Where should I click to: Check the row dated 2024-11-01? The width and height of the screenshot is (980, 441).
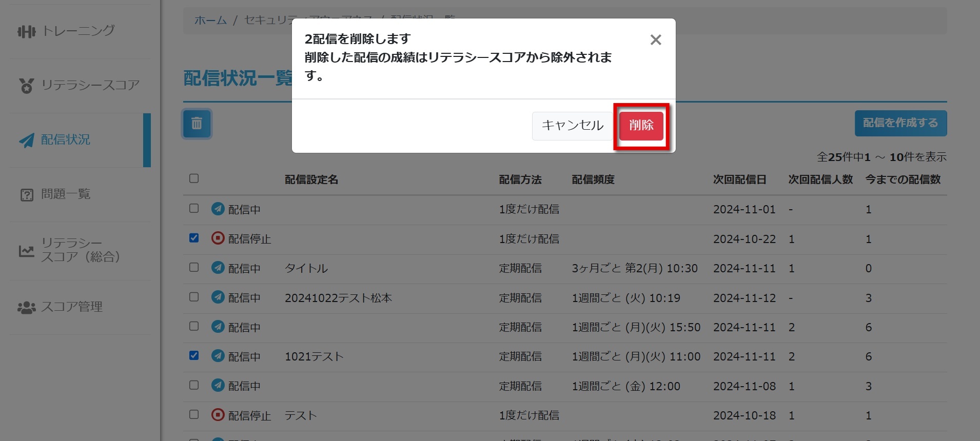pos(194,208)
